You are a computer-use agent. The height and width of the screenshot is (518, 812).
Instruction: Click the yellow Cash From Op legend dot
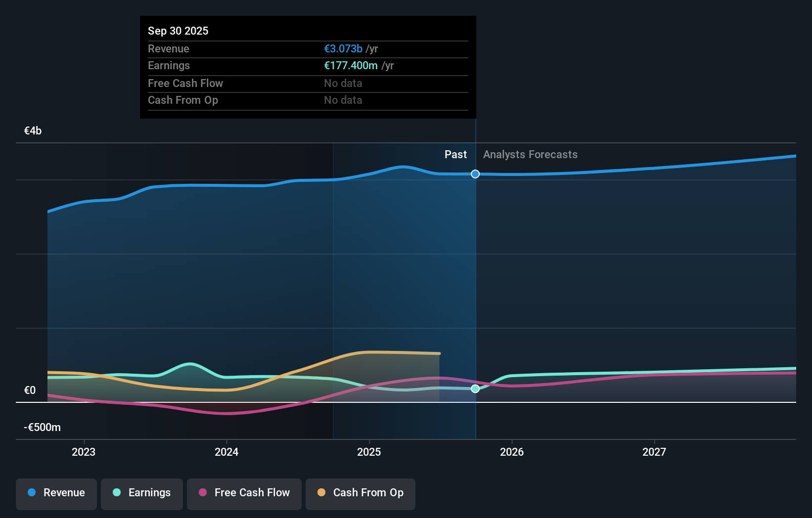point(321,493)
